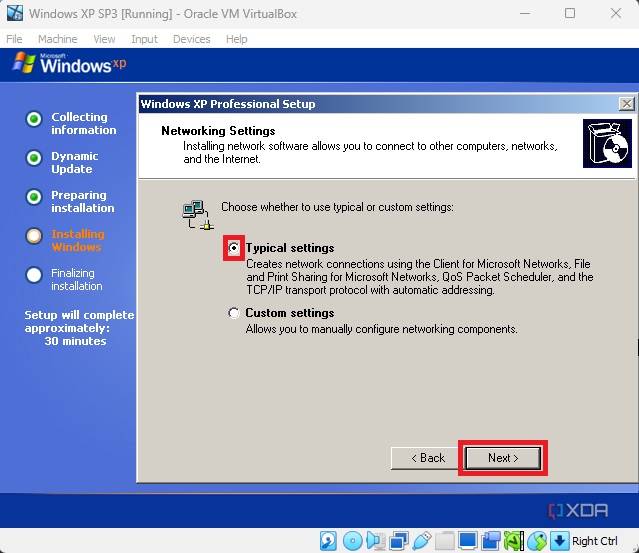Click the VirtualBox icon in title bar
This screenshot has width=639, height=553.
point(15,13)
